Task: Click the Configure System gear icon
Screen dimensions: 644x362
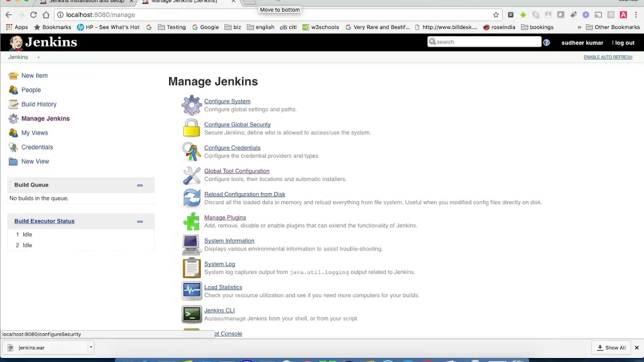Action: pos(191,105)
